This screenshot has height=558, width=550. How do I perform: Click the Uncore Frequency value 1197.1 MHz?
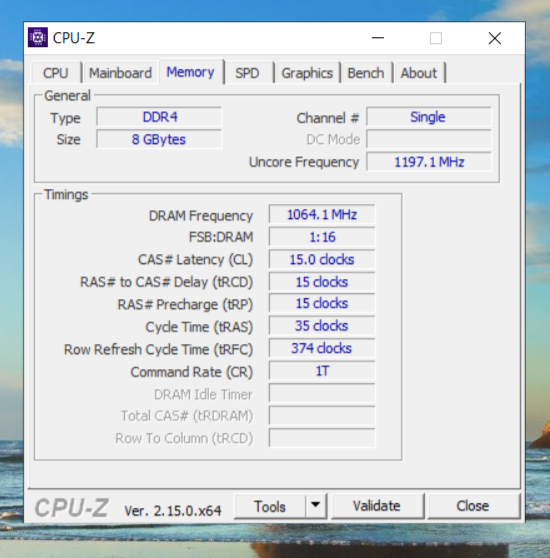[429, 162]
